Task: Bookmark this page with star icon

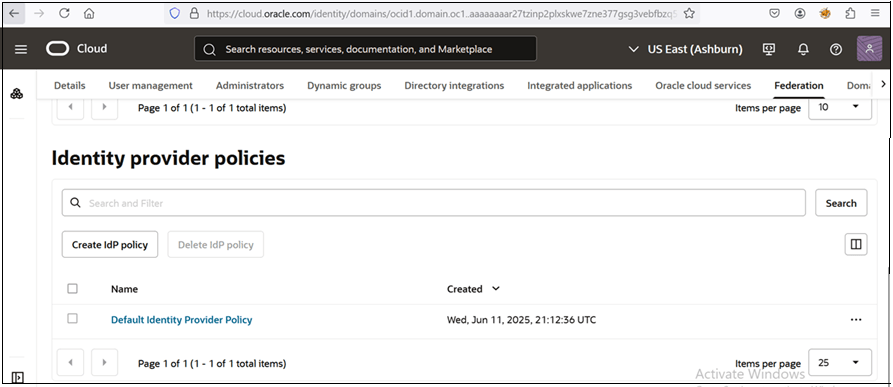Action: 689,13
